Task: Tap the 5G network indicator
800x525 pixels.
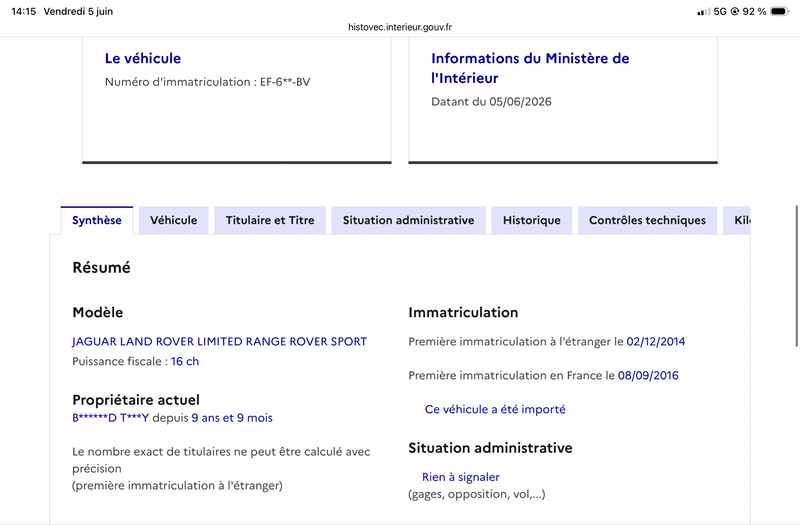Action: coord(720,11)
